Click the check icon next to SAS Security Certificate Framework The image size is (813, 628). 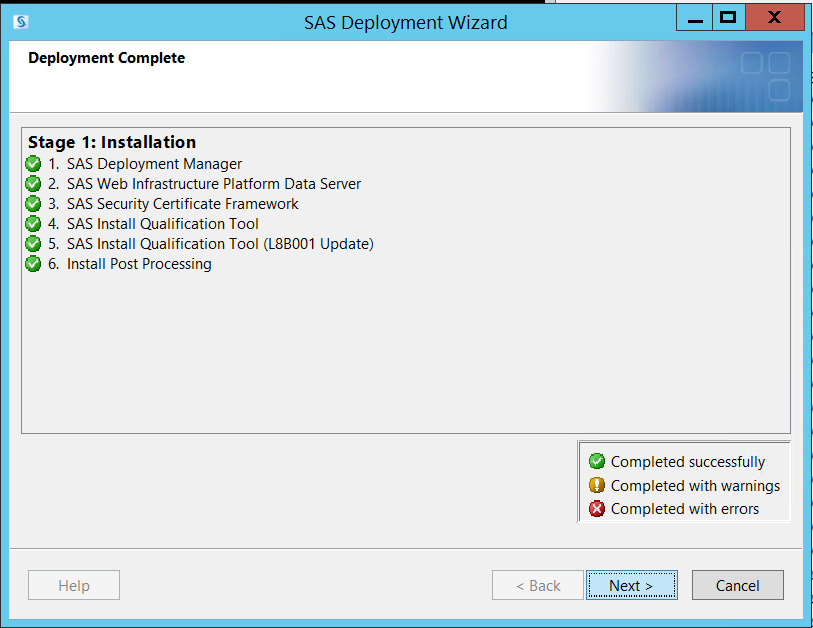click(x=33, y=203)
